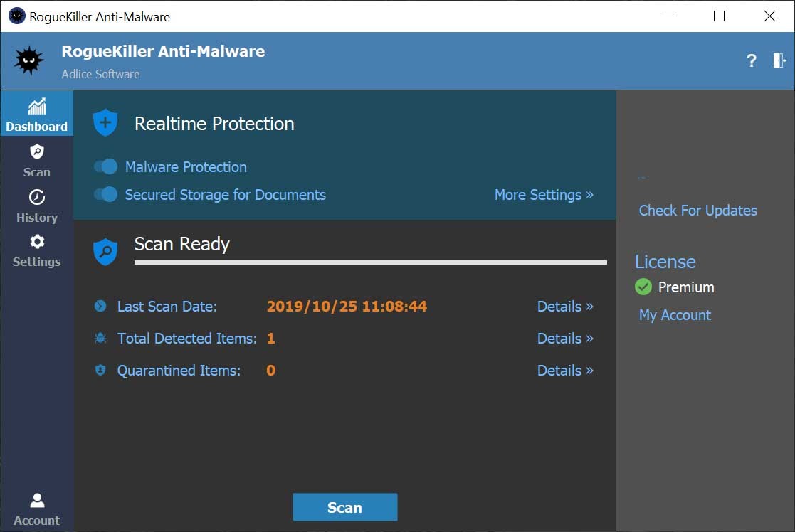795x532 pixels.
Task: Start a Scan
Action: click(x=344, y=507)
